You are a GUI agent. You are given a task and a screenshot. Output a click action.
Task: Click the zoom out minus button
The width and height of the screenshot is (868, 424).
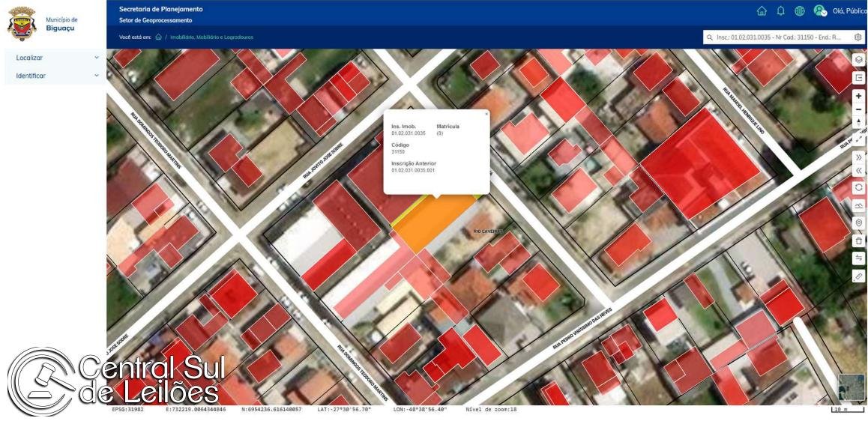click(x=859, y=109)
